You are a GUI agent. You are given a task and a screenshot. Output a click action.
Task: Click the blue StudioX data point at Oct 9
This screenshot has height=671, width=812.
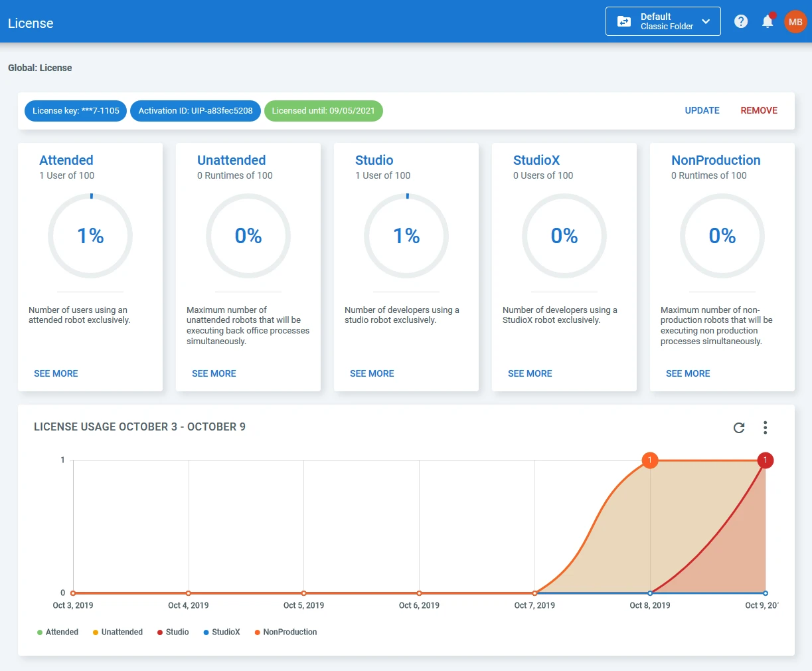point(766,593)
